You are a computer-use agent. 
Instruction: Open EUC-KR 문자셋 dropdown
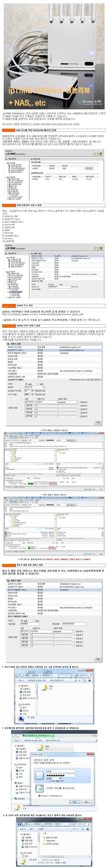(x=35, y=387)
